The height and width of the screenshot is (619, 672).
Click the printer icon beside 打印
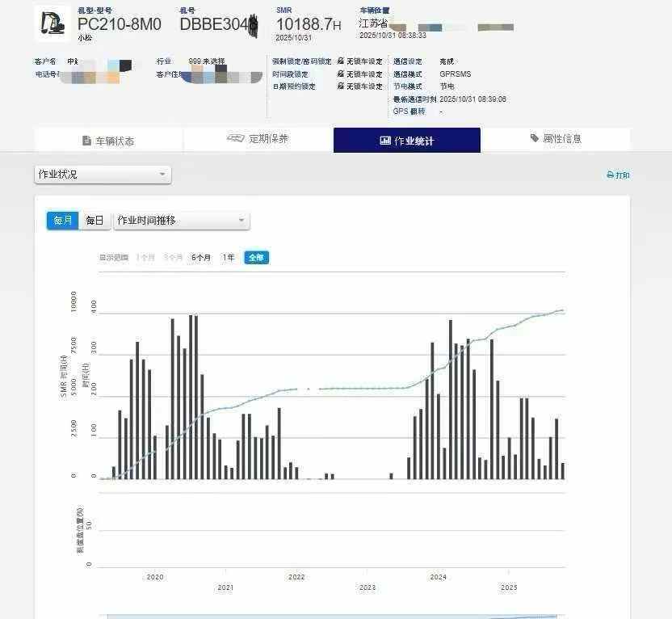click(x=610, y=175)
